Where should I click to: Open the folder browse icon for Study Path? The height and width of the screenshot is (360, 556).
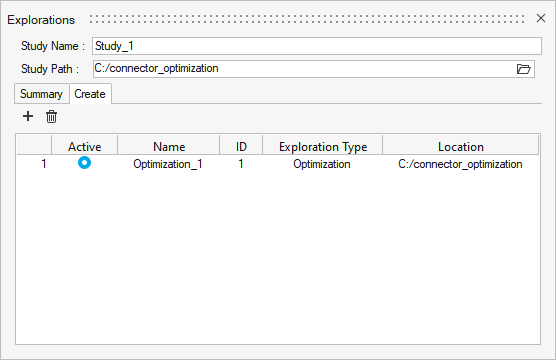[523, 69]
